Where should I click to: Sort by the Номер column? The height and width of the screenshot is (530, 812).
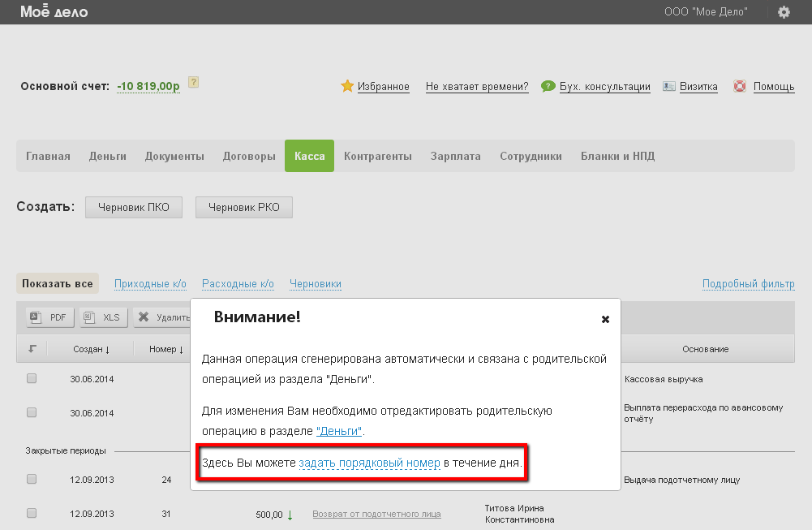pyautogui.click(x=166, y=349)
